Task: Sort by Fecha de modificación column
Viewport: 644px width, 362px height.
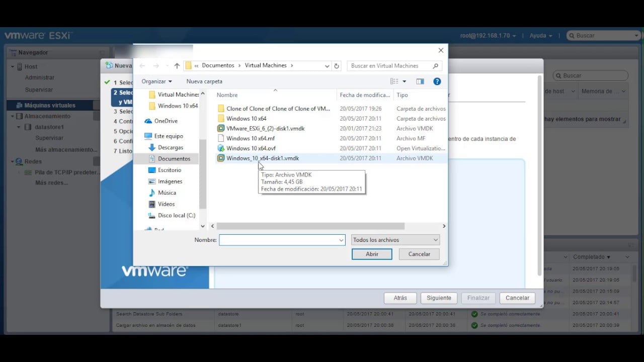Action: pos(365,95)
